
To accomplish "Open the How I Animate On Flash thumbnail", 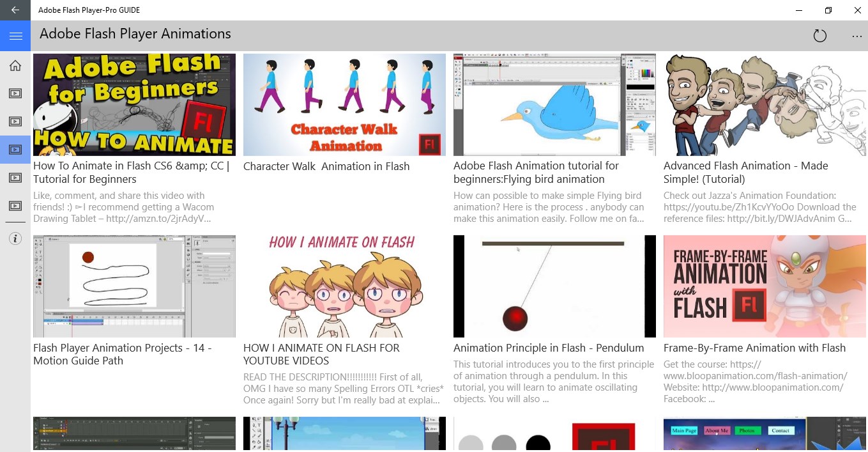I will click(x=344, y=286).
